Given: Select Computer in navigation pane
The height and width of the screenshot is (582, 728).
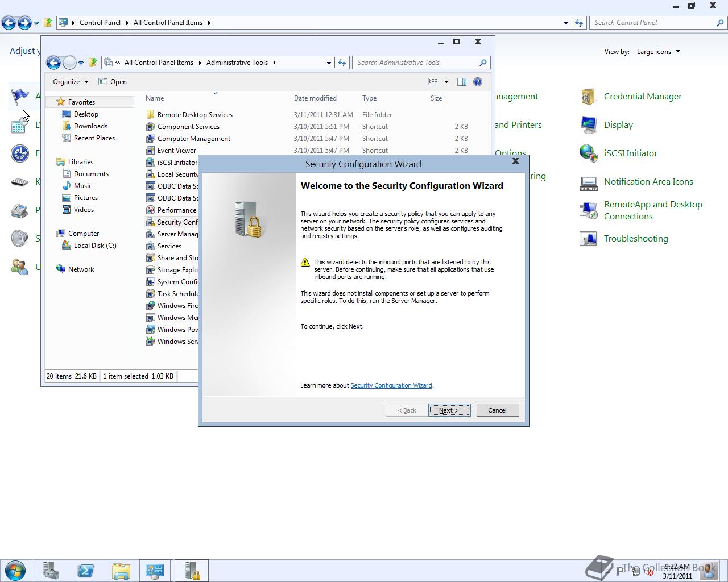Looking at the screenshot, I should [x=83, y=234].
